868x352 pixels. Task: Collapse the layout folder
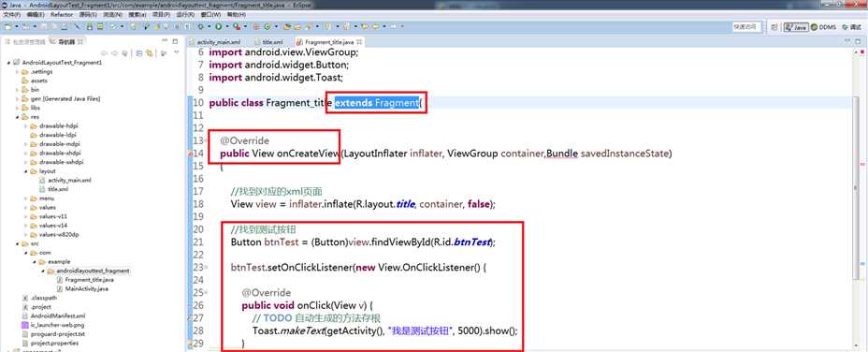pyautogui.click(x=25, y=171)
